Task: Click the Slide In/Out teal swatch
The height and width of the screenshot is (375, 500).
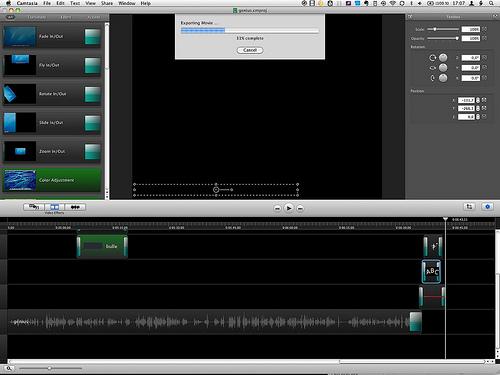Action: pos(92,123)
